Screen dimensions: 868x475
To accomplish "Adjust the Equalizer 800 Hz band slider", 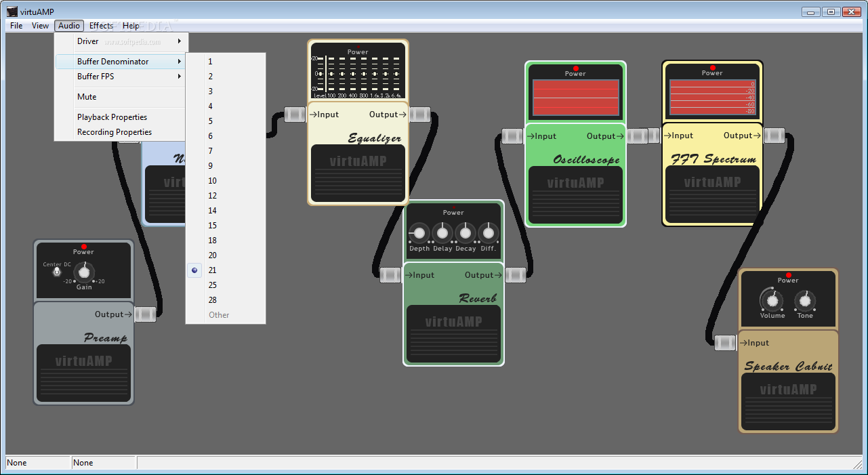I will [364, 74].
